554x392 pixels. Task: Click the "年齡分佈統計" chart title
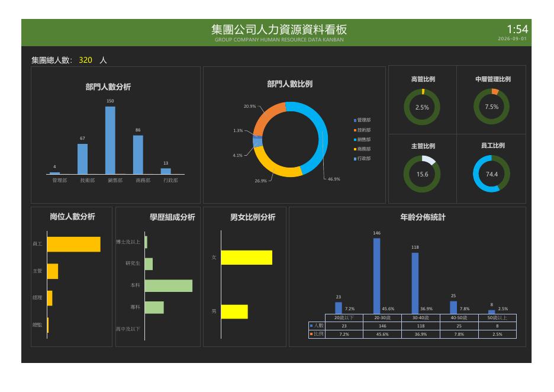(x=423, y=217)
